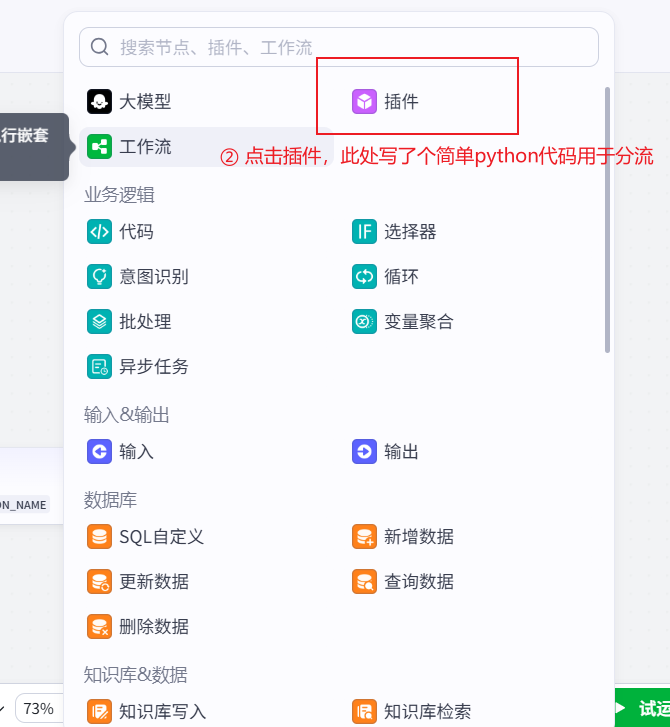Select the SQL自定义 entry label

[161, 536]
